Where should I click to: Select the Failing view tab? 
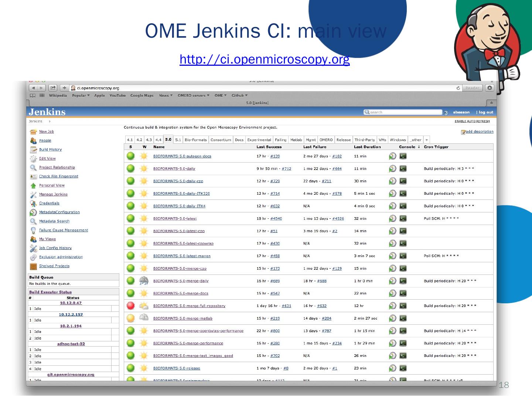[280, 140]
